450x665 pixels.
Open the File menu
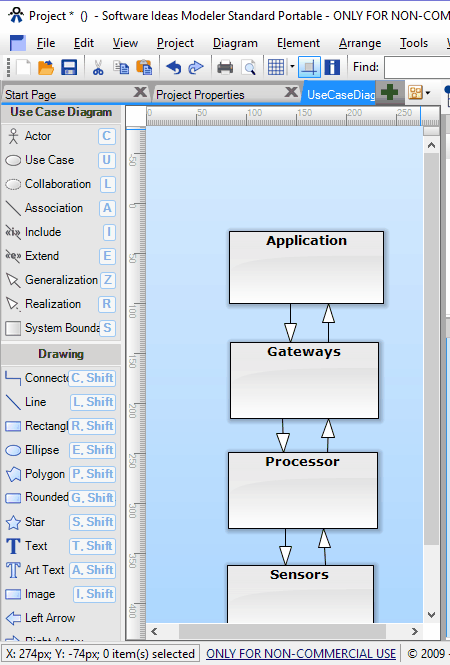(x=46, y=43)
